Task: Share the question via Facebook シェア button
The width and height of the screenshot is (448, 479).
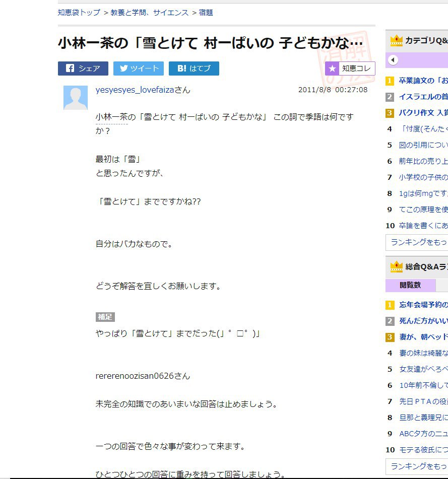Action: coord(83,69)
